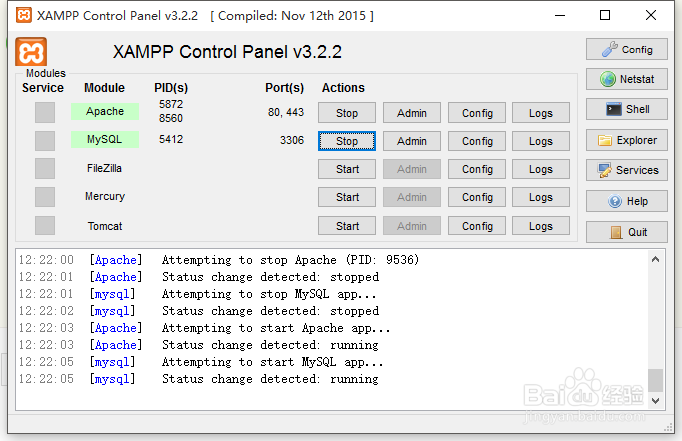Open the Apache Config menu
The width and height of the screenshot is (682, 441).
click(477, 113)
